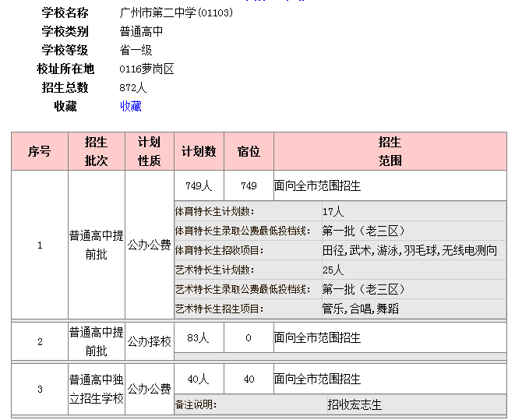The width and height of the screenshot is (515, 420).
Task: Click the 17人 sports quota value
Action: (x=333, y=211)
